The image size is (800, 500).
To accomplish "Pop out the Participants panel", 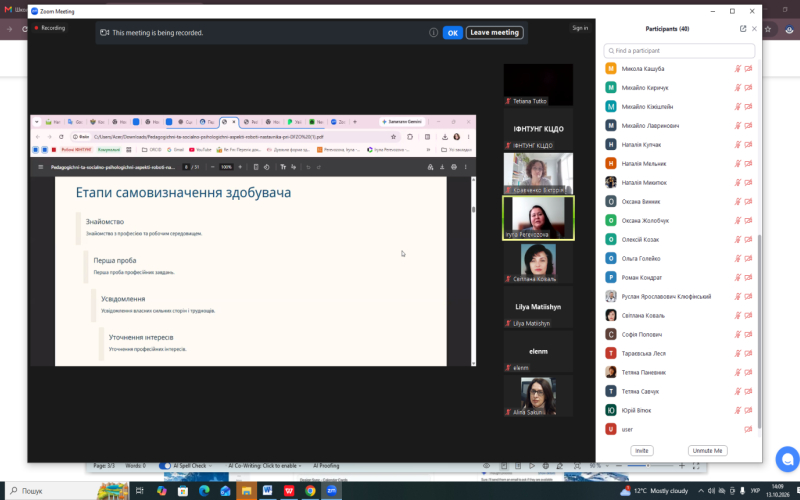I will pos(743,29).
